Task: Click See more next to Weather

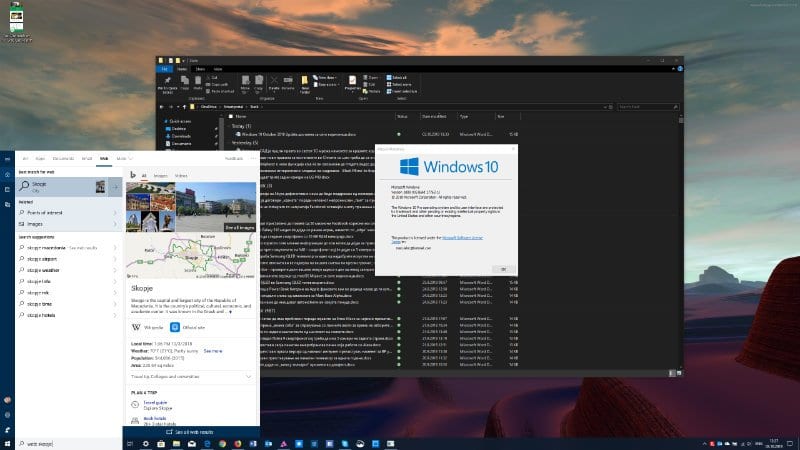Action: 213,351
